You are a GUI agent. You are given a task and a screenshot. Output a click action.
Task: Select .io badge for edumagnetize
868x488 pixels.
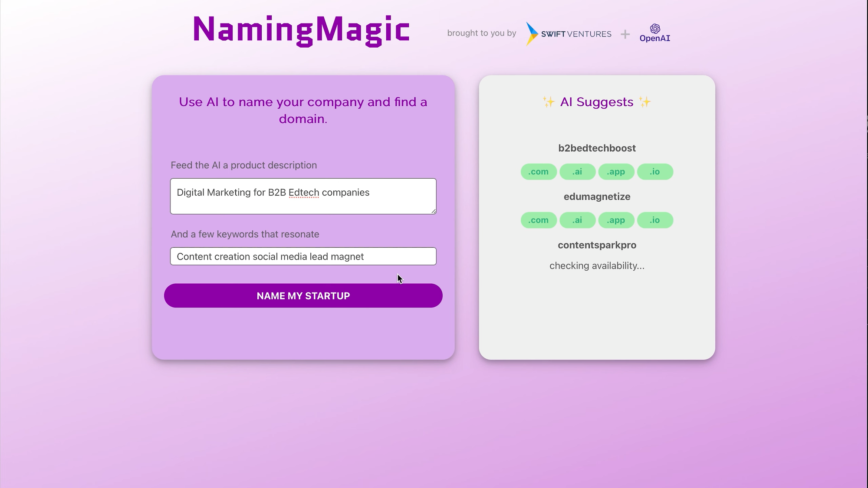click(655, 220)
